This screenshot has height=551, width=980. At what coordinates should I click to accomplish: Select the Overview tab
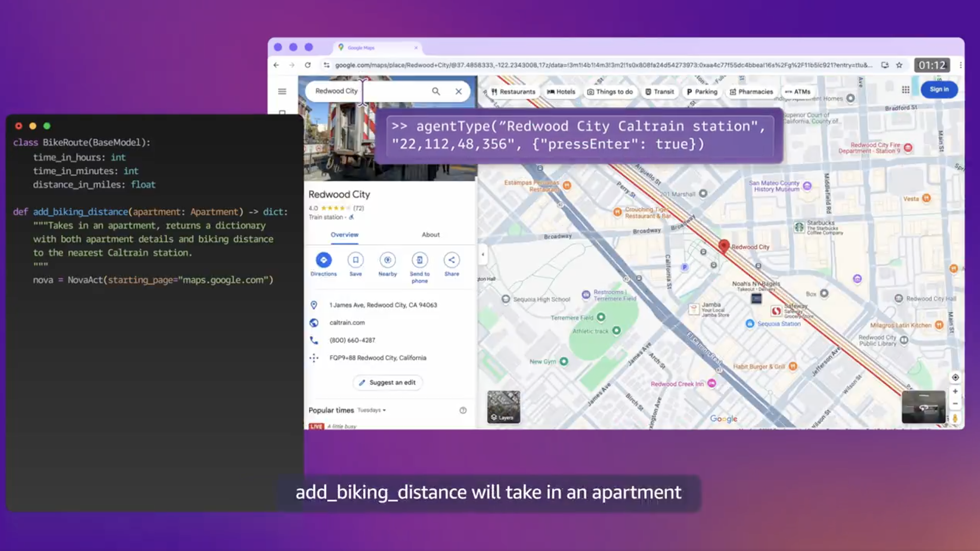coord(345,235)
